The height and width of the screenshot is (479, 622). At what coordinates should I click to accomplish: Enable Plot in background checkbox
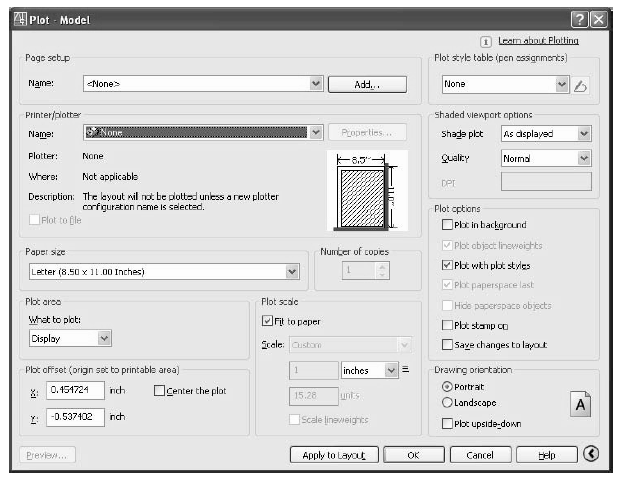click(x=447, y=226)
